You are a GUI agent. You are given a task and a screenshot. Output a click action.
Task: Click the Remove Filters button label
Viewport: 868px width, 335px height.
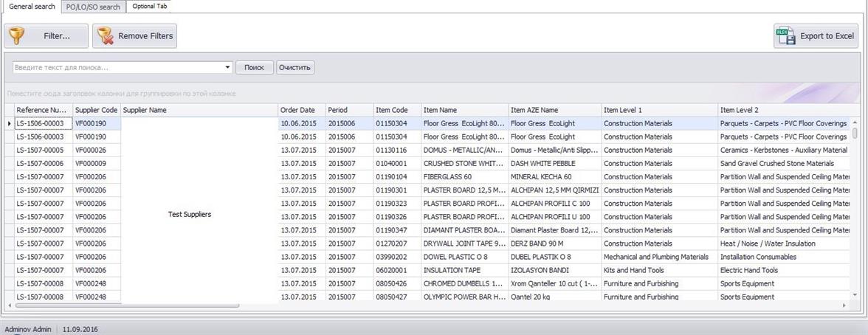[145, 36]
